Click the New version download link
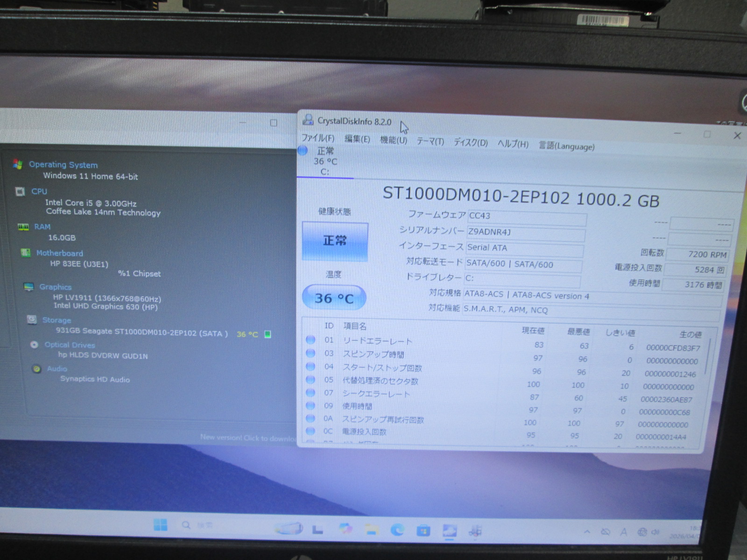The image size is (747, 560). pos(247,438)
